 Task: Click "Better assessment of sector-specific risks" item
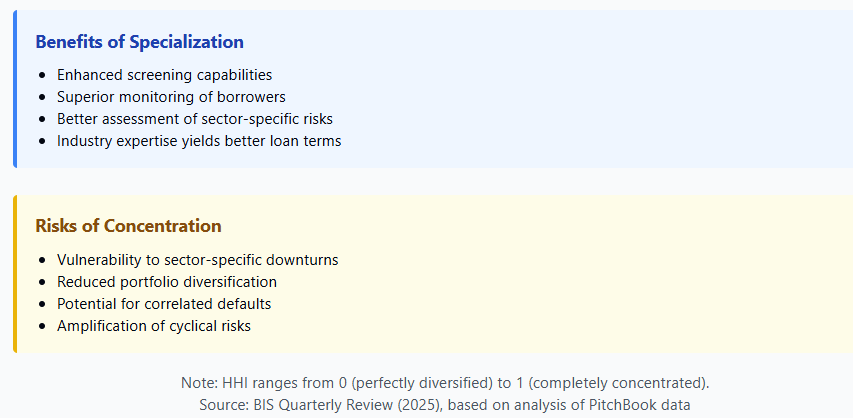click(x=195, y=119)
